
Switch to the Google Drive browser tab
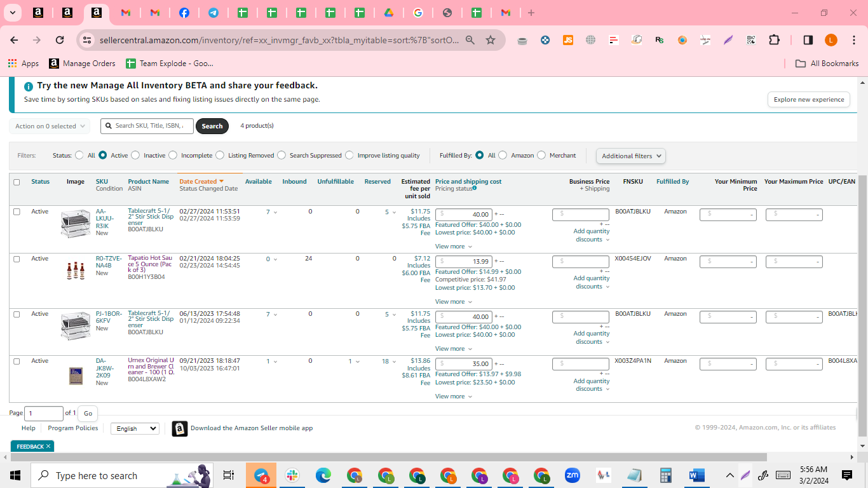point(388,13)
